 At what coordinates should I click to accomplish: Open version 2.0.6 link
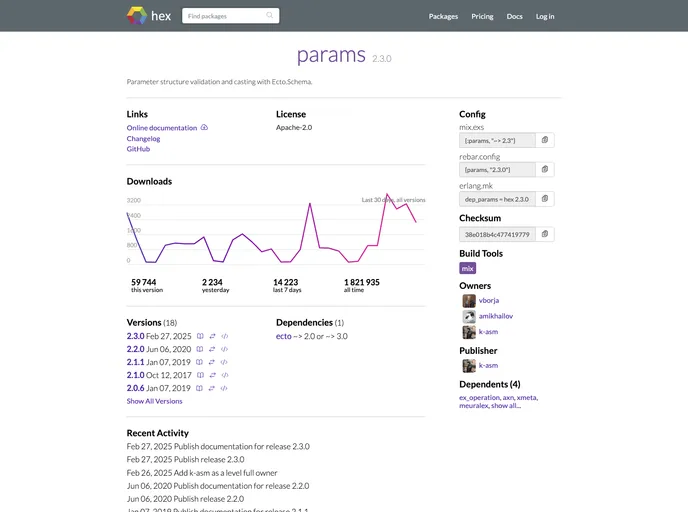click(x=135, y=388)
